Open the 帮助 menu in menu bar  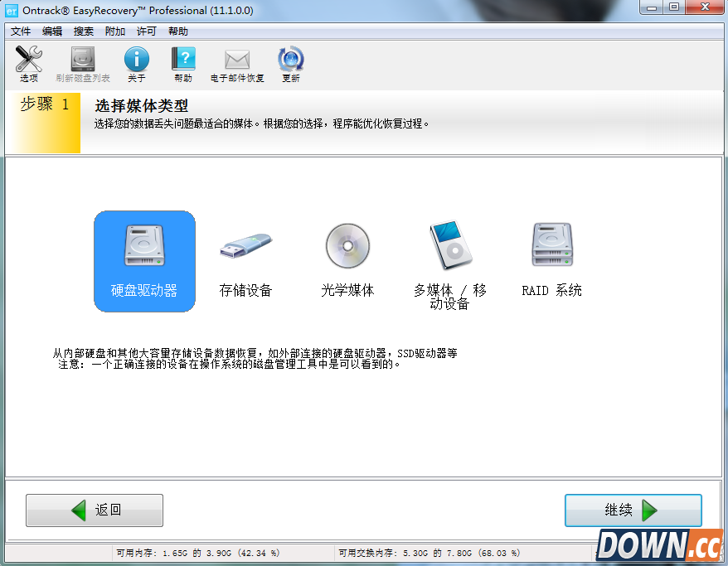176,31
